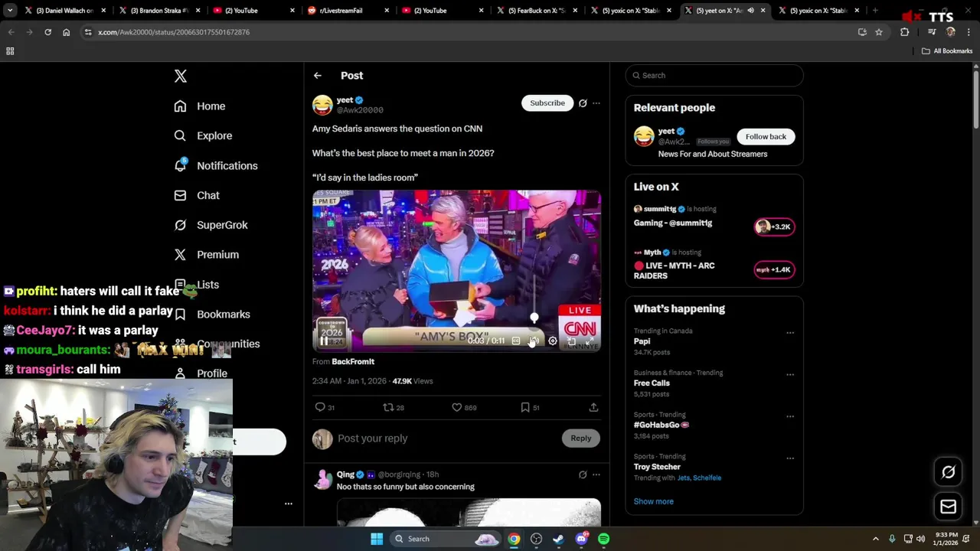The height and width of the screenshot is (551, 980).
Task: Click picture-in-picture icon on video
Action: (571, 341)
